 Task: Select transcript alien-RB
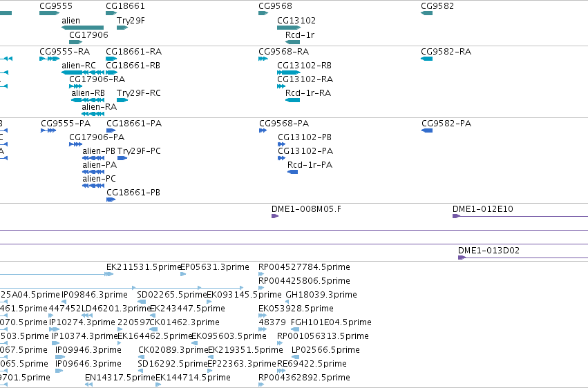pos(88,100)
